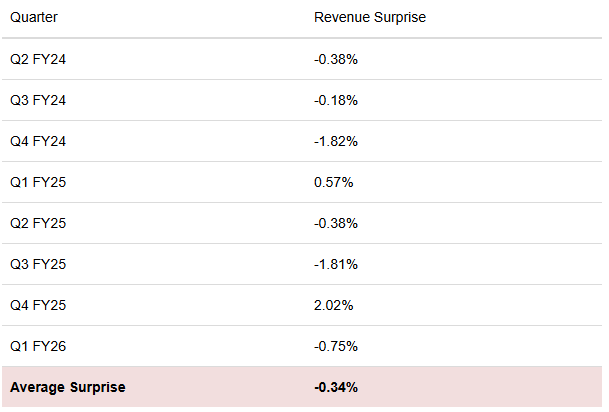Click the Revenue Surprise column header
Image resolution: width=609 pixels, height=412 pixels.
370,18
